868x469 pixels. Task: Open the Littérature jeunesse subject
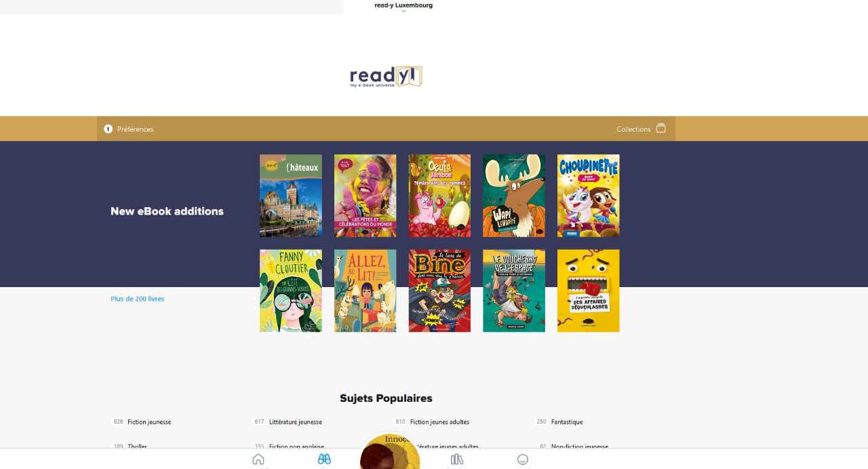point(296,422)
